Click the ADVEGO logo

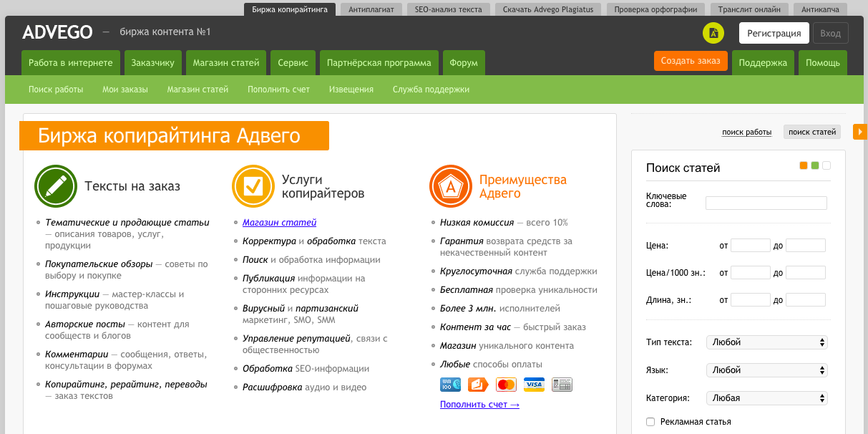click(x=57, y=32)
